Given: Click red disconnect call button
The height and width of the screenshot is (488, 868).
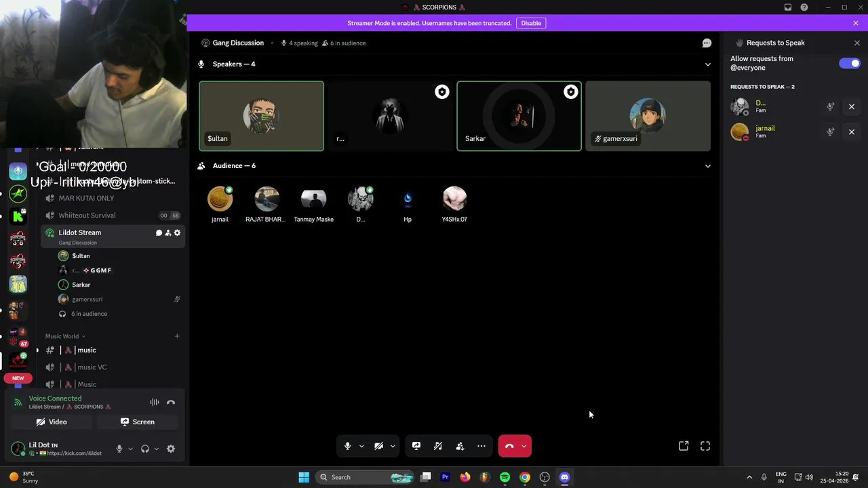Looking at the screenshot, I should coord(509,446).
